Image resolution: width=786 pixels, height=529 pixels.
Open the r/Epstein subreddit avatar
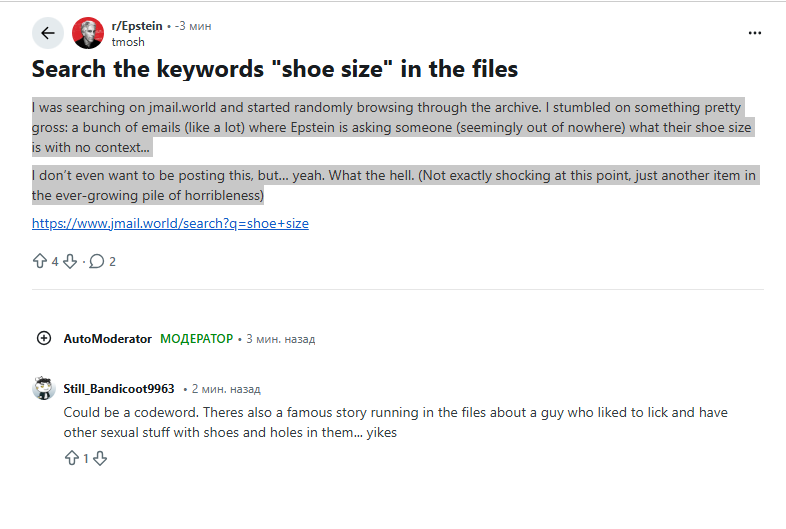87,33
